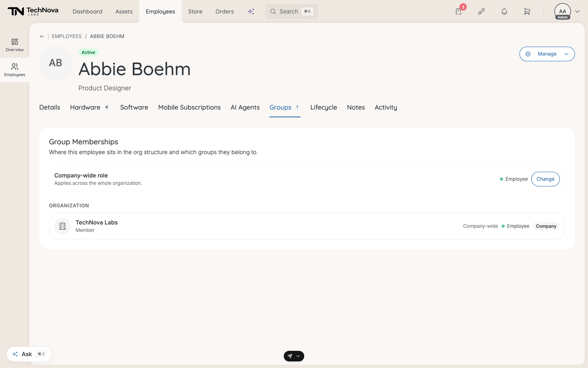Open the Mobile Subscriptions tab
Screen dimensions: 588x368
pos(189,108)
